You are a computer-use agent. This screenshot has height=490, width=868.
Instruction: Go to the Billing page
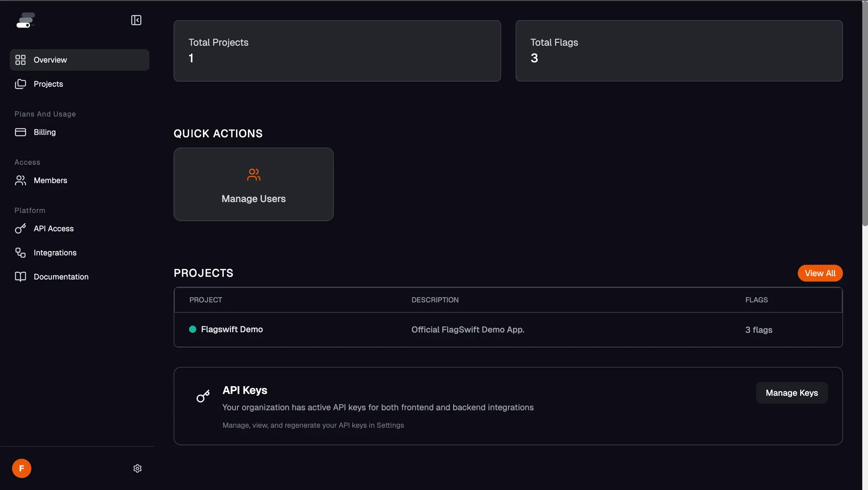coord(80,132)
